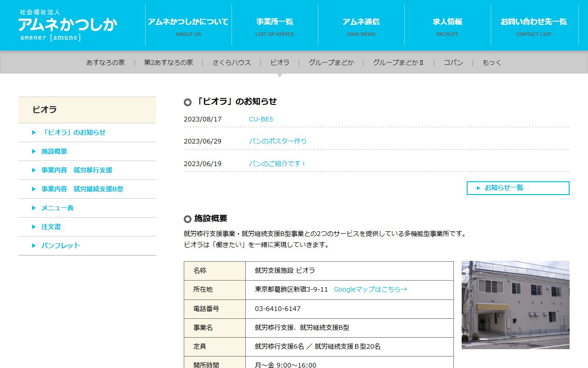Select グループまどかⅡ in sub navigation
This screenshot has height=368, width=588.
pyautogui.click(x=398, y=63)
